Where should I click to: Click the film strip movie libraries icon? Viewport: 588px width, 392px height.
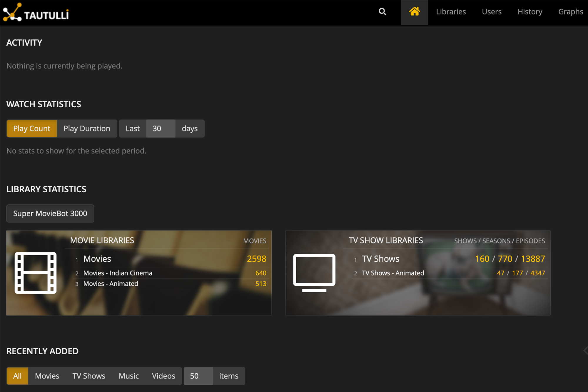pos(36,273)
